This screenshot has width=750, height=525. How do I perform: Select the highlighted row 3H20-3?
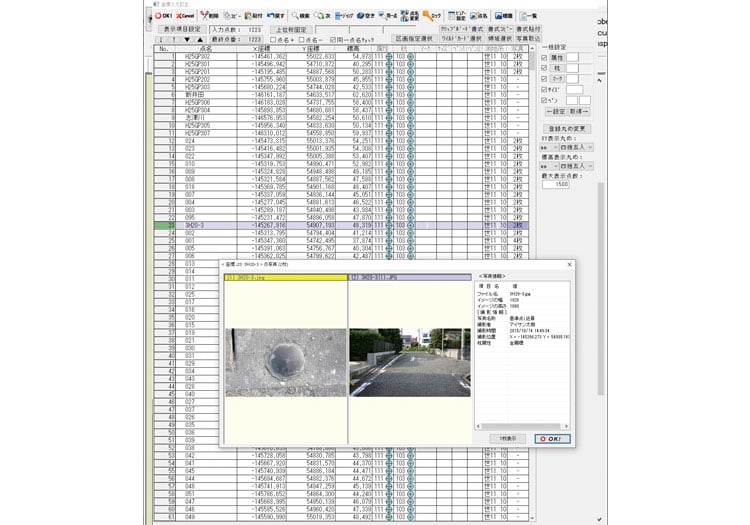point(341,225)
